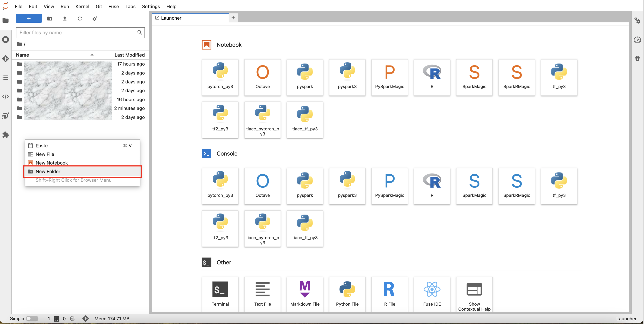This screenshot has height=324, width=644.
Task: Open the Property Inspector gears icon
Action: 637,20
